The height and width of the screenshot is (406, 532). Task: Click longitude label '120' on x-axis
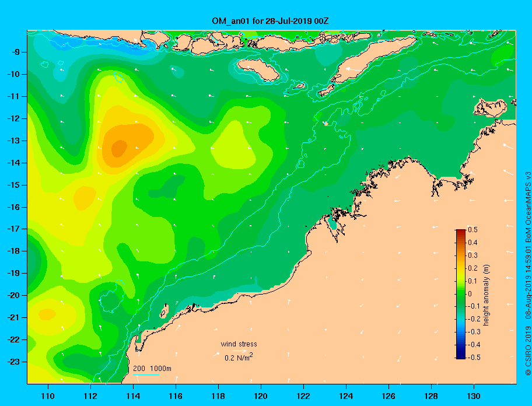pyautogui.click(x=261, y=396)
